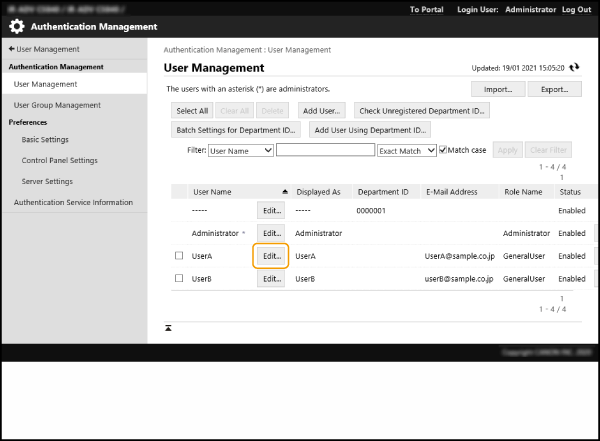Open the User Name filter dropdown
The width and height of the screenshot is (600, 441).
(x=240, y=150)
